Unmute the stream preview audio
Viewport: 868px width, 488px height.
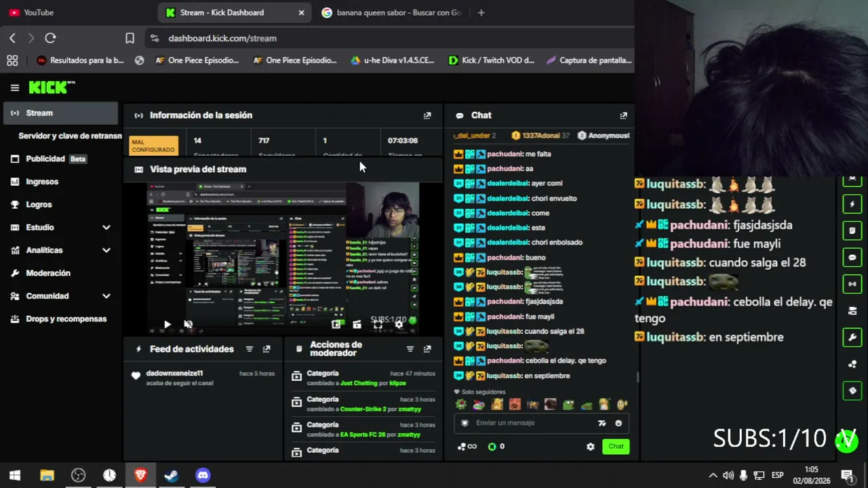point(189,325)
